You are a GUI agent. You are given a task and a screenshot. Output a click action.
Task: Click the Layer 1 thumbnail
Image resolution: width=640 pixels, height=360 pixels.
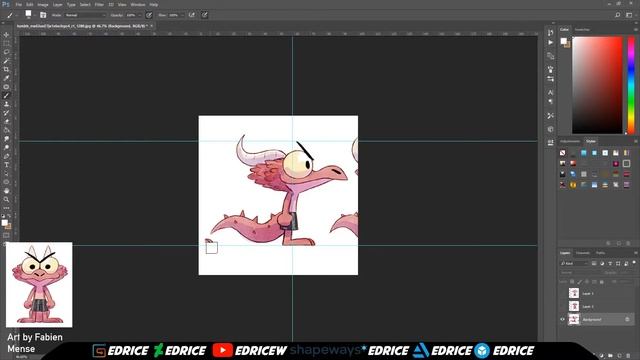[x=574, y=293]
